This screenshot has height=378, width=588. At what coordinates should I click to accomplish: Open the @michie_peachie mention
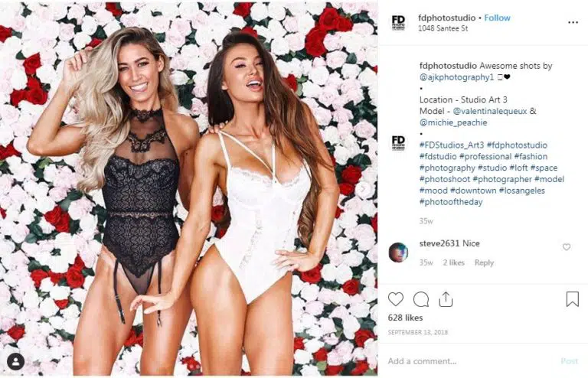[x=453, y=122]
